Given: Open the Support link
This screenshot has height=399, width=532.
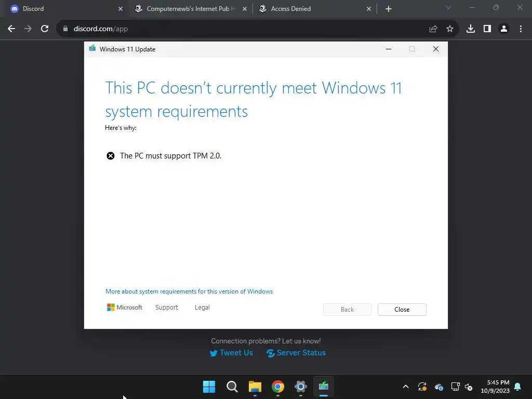Looking at the screenshot, I should [x=167, y=308].
